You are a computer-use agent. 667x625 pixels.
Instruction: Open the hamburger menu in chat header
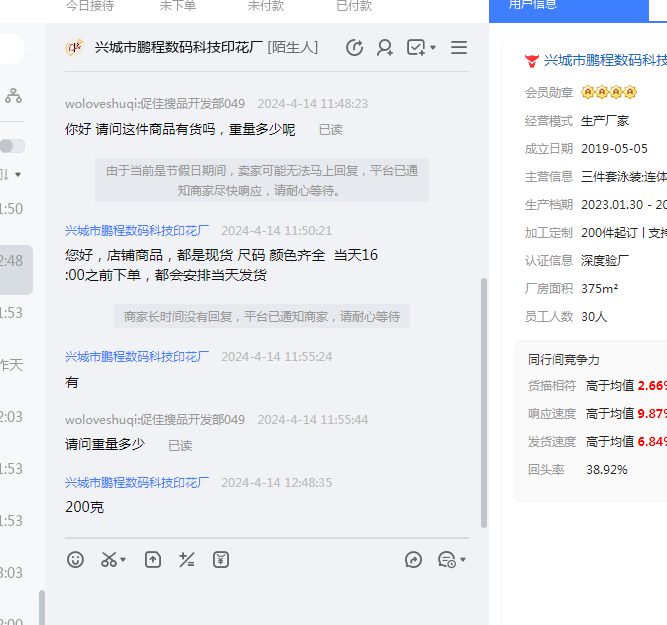pyautogui.click(x=459, y=47)
